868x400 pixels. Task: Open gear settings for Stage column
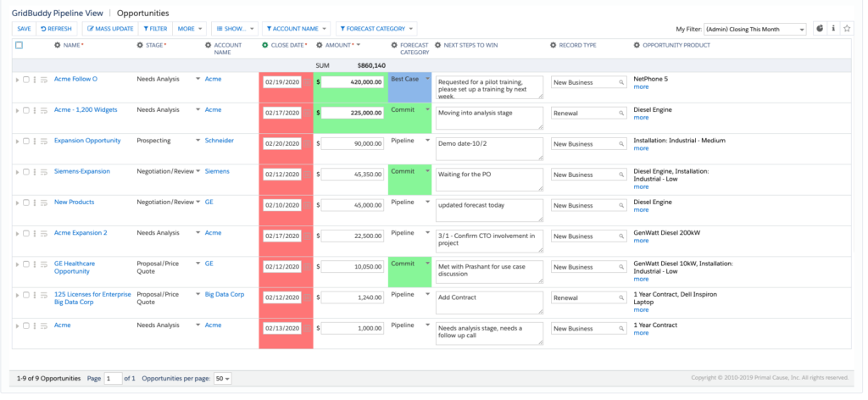tap(140, 46)
